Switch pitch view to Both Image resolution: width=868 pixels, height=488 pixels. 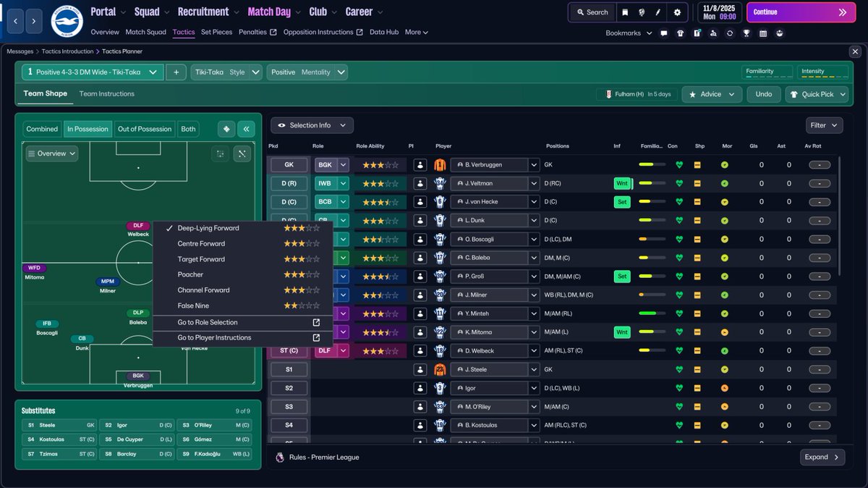(188, 129)
